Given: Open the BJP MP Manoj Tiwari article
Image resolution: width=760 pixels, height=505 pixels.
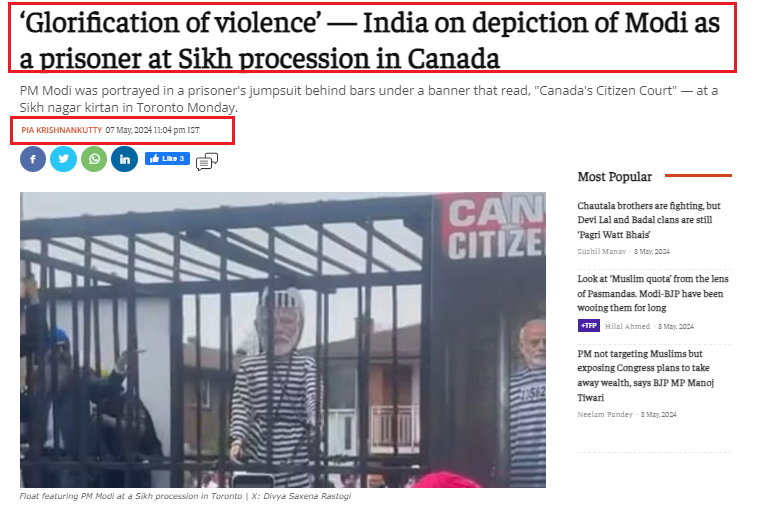Looking at the screenshot, I should [645, 376].
